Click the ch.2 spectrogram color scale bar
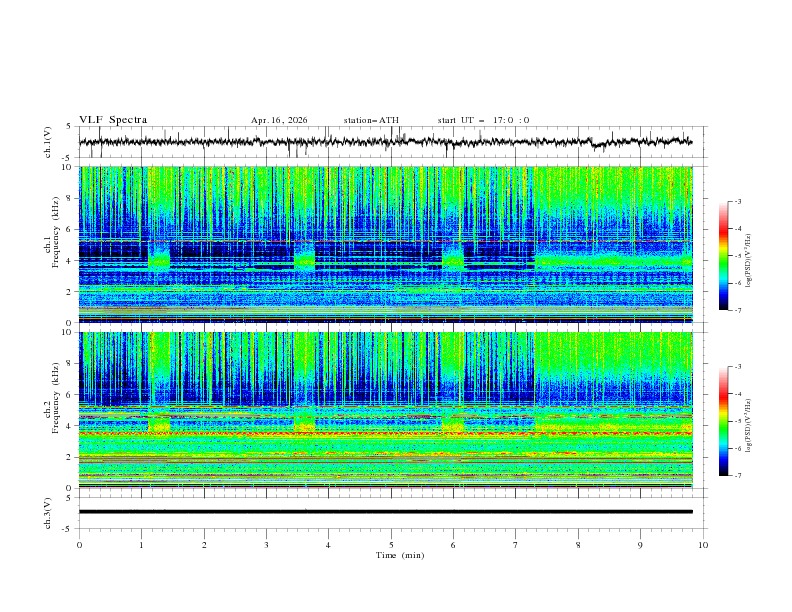The height and width of the screenshot is (612, 792). tap(723, 421)
